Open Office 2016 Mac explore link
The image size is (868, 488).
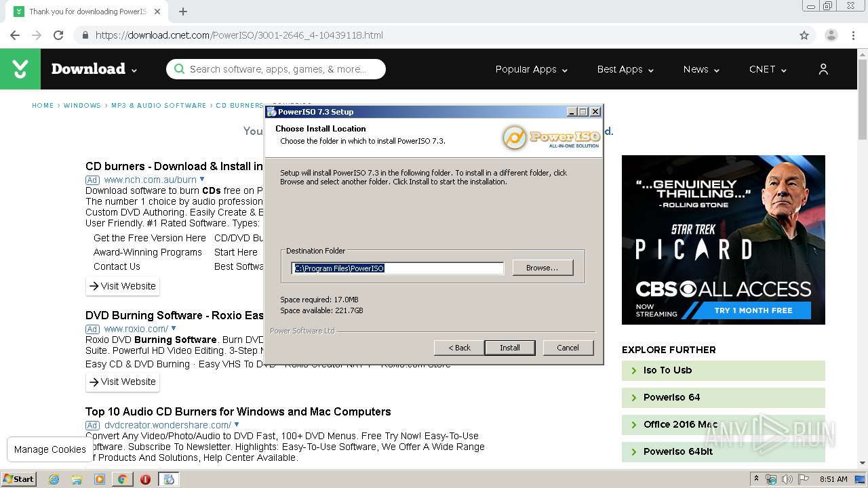[724, 424]
